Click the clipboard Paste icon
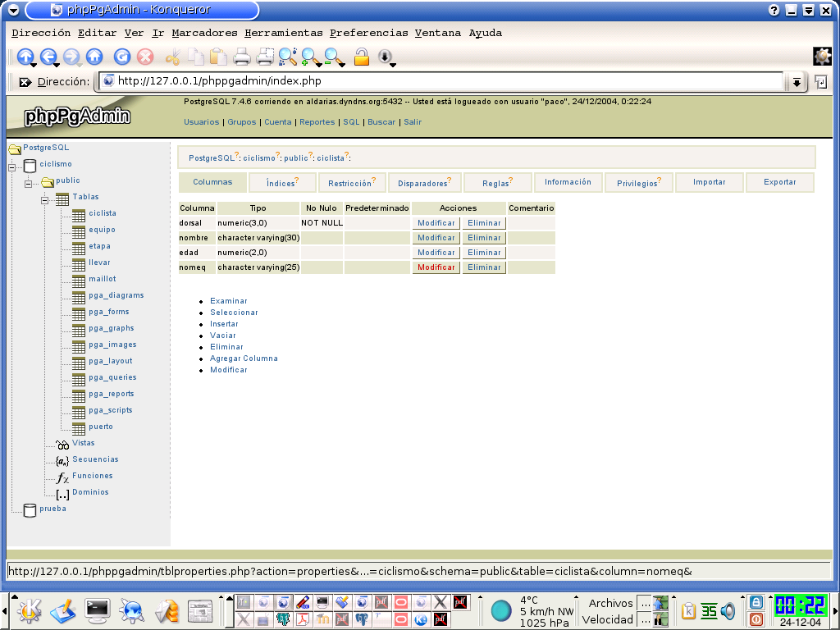The height and width of the screenshot is (630, 840). point(218,57)
